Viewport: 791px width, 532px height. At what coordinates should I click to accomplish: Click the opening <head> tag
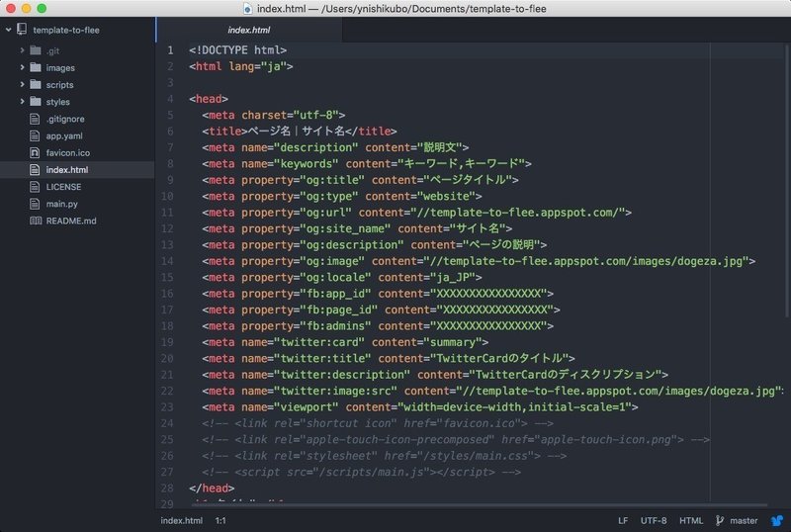[x=209, y=99]
